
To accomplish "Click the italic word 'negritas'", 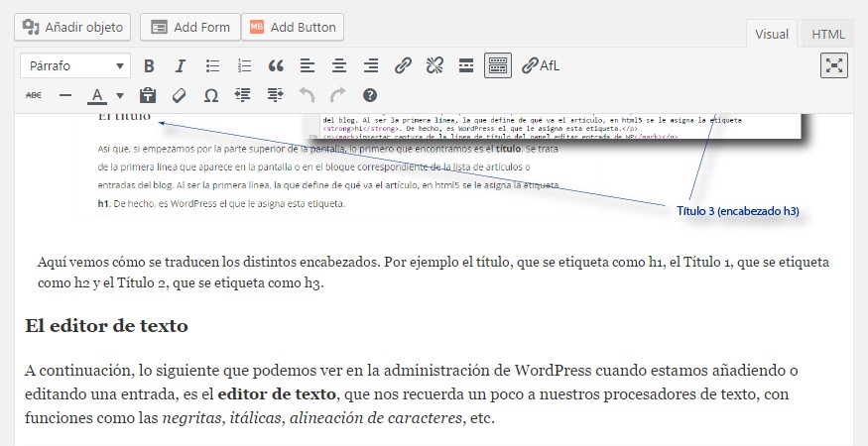I will [x=191, y=418].
